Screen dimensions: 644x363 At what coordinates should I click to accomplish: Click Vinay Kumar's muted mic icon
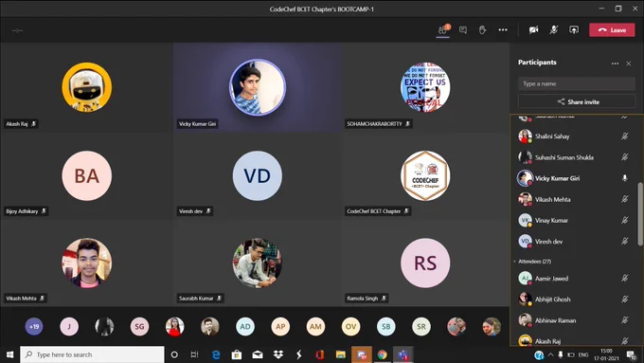(625, 220)
